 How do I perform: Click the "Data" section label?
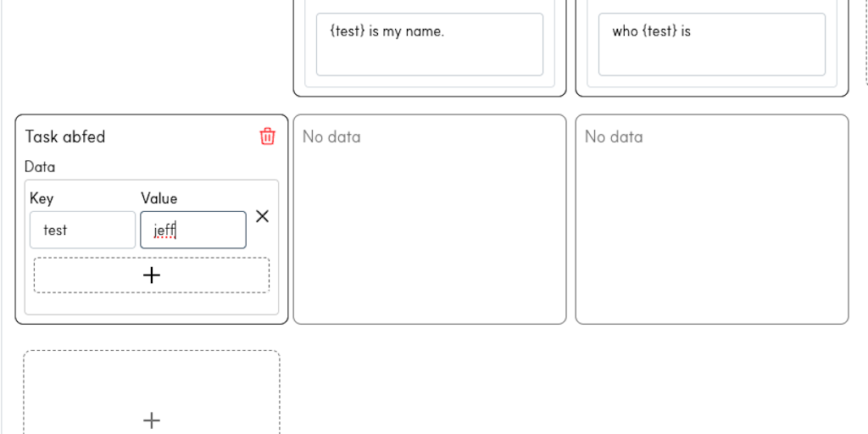click(40, 167)
